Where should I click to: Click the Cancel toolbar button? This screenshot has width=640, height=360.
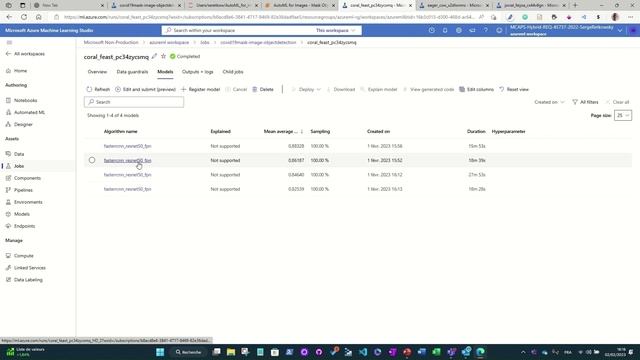tap(236, 89)
